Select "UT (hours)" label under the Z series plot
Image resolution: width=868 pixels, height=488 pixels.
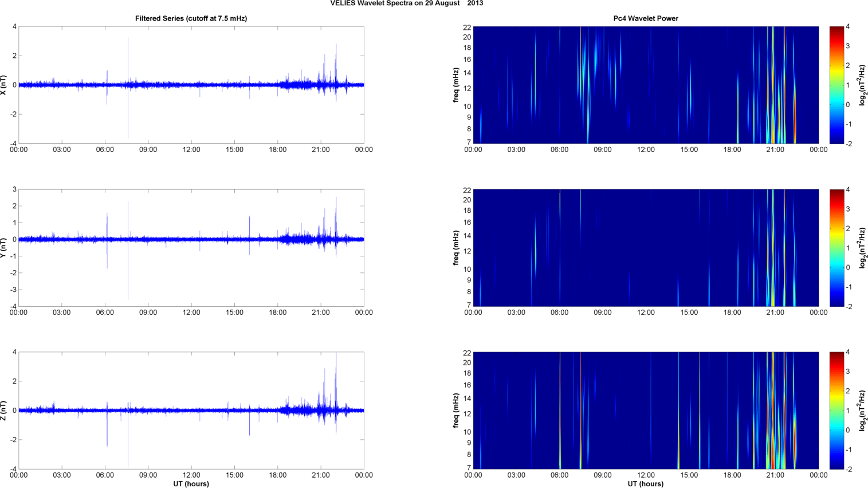point(191,484)
